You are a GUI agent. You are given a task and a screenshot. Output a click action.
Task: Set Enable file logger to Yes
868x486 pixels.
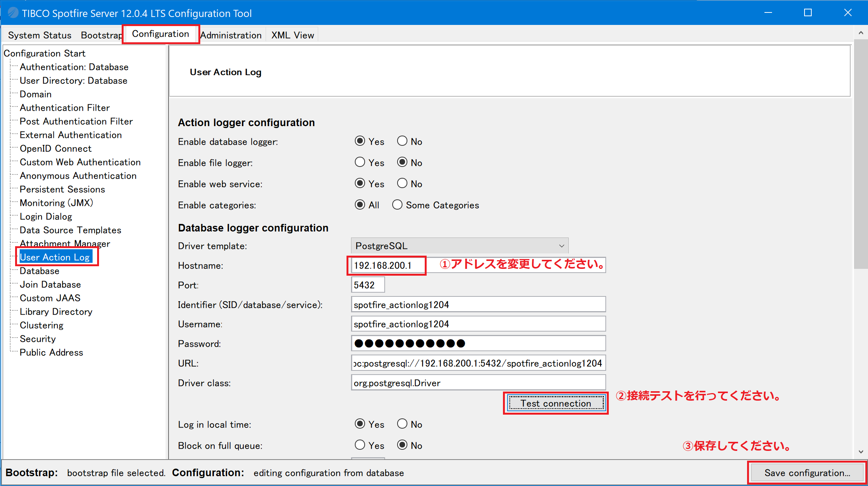(360, 162)
